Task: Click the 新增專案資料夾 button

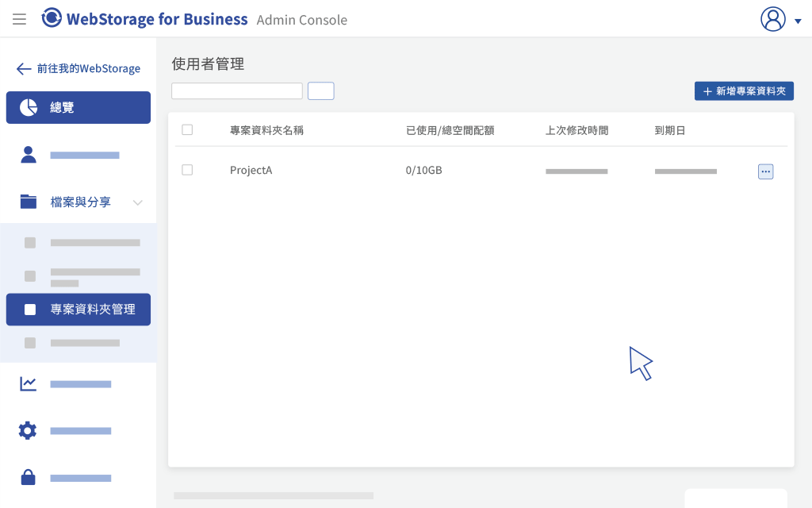Action: (x=744, y=91)
